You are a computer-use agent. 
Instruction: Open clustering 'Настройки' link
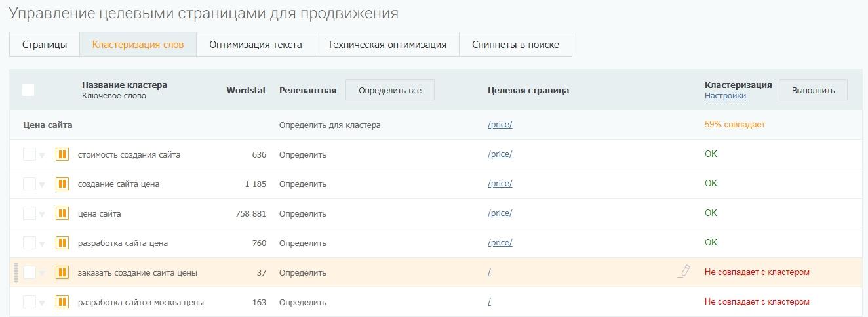pos(725,96)
